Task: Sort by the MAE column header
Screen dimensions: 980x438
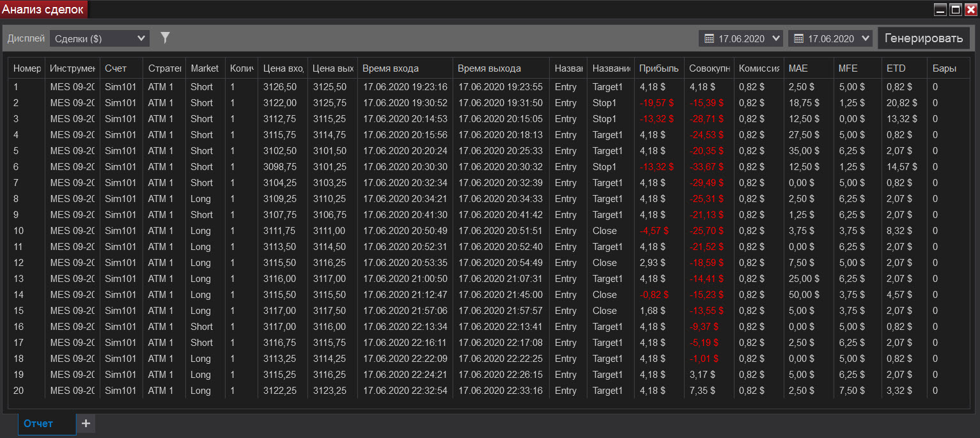Action: pos(809,68)
